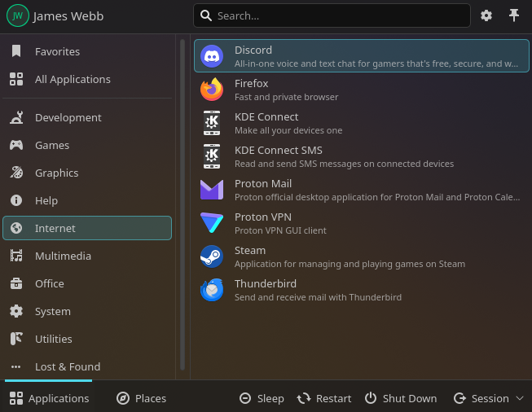Screen dimensions: 532x412
Task: Open the Lost & Found category label
Action: (68, 367)
